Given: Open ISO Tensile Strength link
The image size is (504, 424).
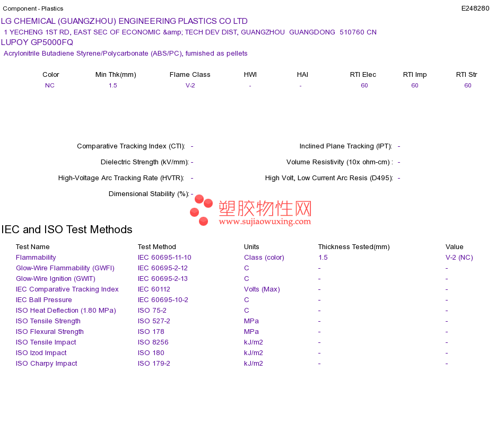Looking at the screenshot, I should point(48,321).
